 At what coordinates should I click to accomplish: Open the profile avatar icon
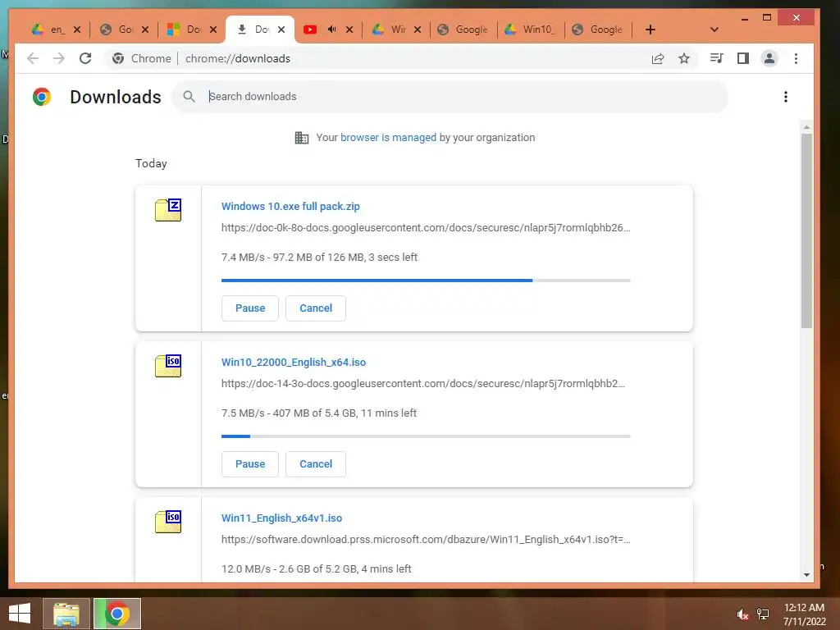[x=769, y=58]
